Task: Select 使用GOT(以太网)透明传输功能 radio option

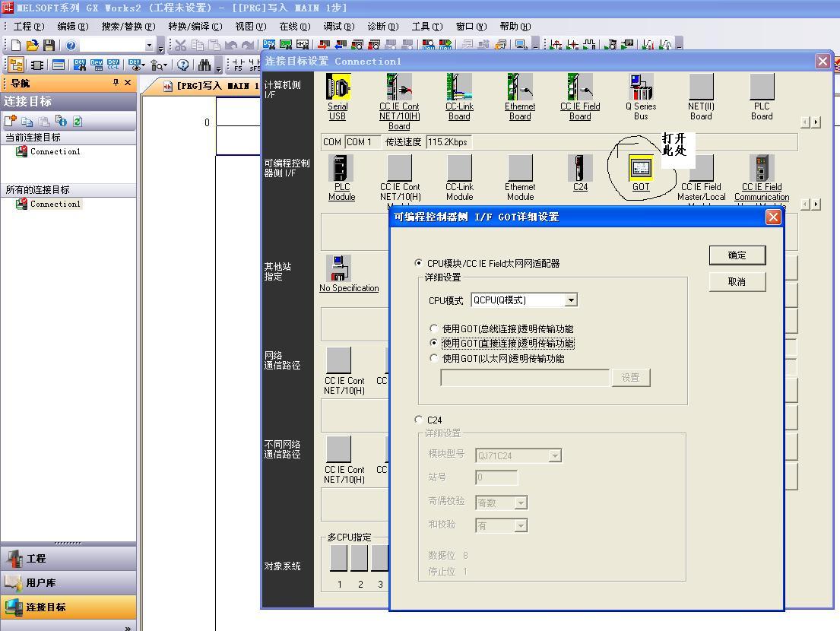Action: point(434,358)
